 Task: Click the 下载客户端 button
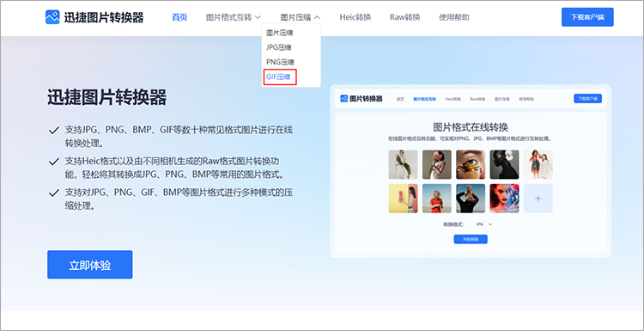(587, 17)
